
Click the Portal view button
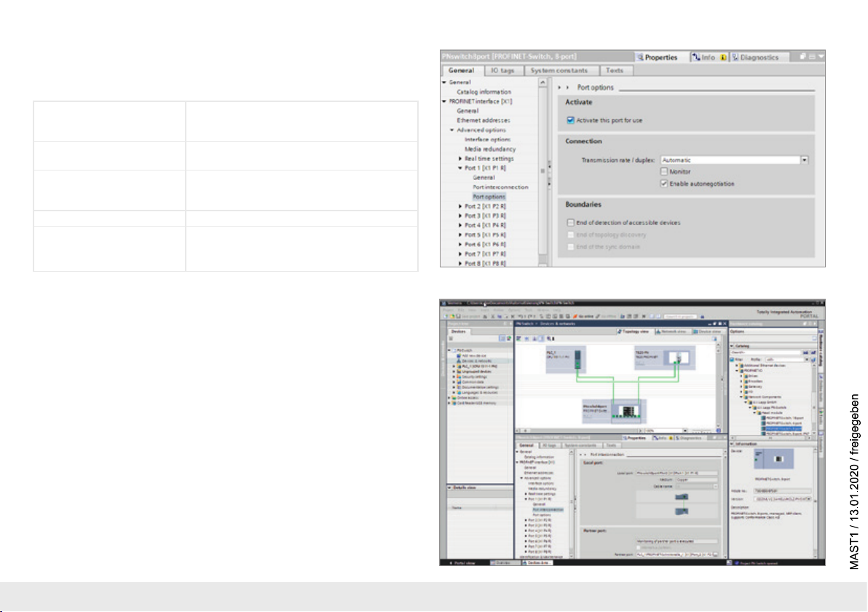click(x=462, y=563)
